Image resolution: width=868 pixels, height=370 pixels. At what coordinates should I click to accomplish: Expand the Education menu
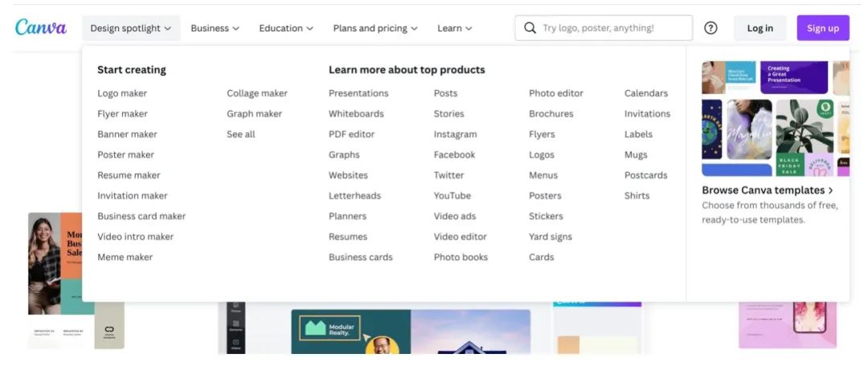coord(285,28)
